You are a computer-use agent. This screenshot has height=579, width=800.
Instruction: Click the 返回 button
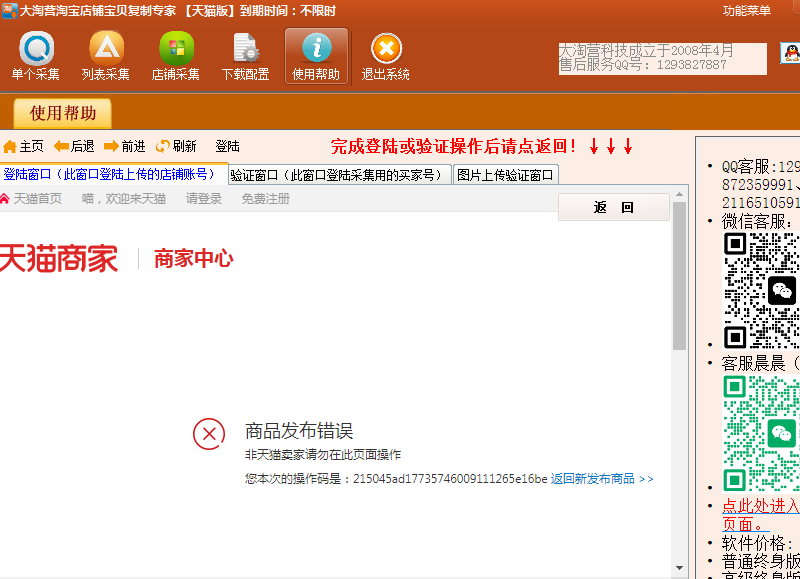613,207
